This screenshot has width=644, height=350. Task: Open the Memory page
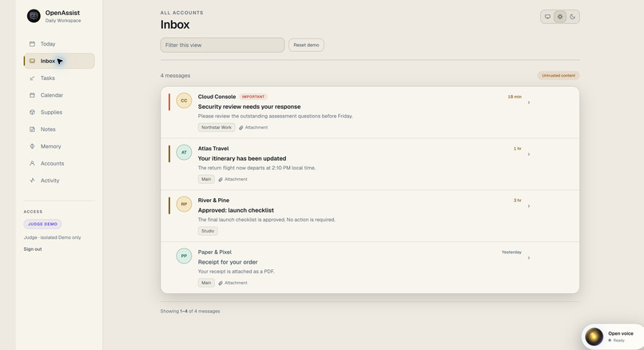(x=59, y=146)
